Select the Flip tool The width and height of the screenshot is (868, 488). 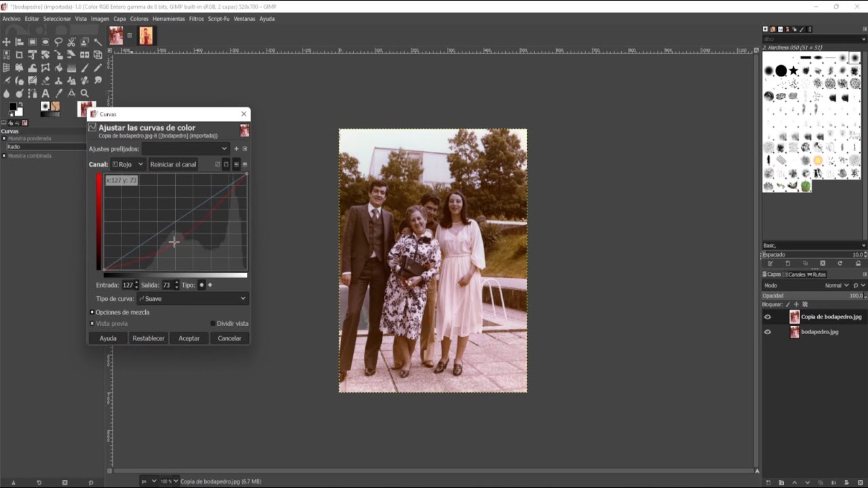pos(84,55)
